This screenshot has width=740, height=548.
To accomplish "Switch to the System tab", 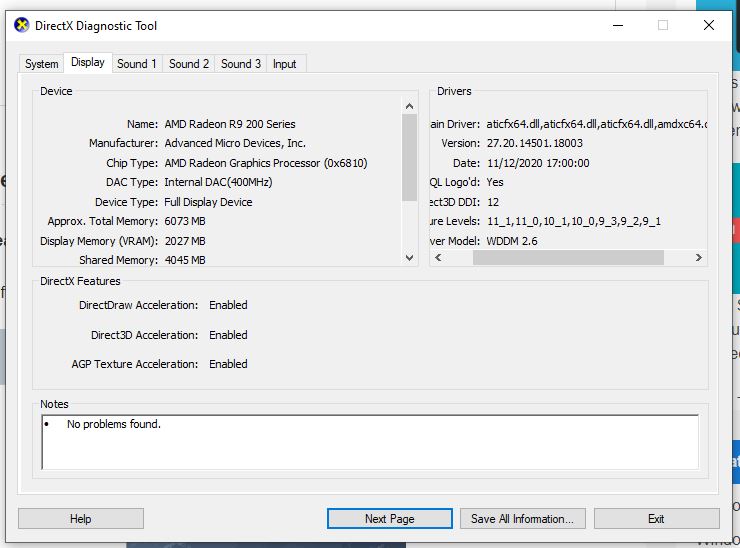I will tap(42, 64).
